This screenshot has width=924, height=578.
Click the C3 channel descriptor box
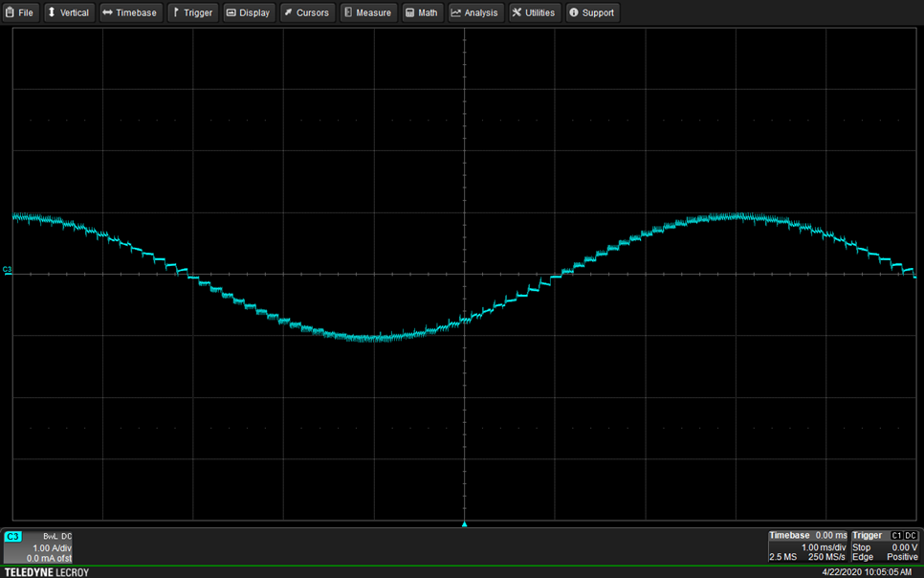[x=38, y=547]
